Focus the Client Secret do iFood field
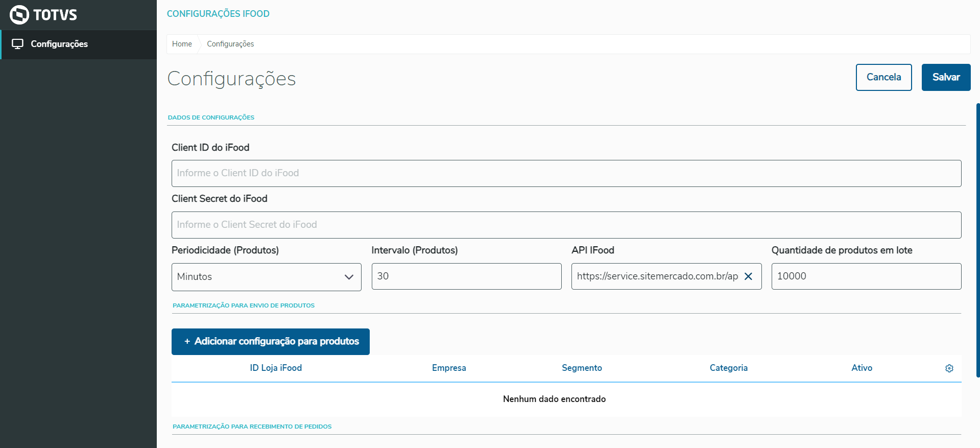The height and width of the screenshot is (448, 980). coord(566,225)
